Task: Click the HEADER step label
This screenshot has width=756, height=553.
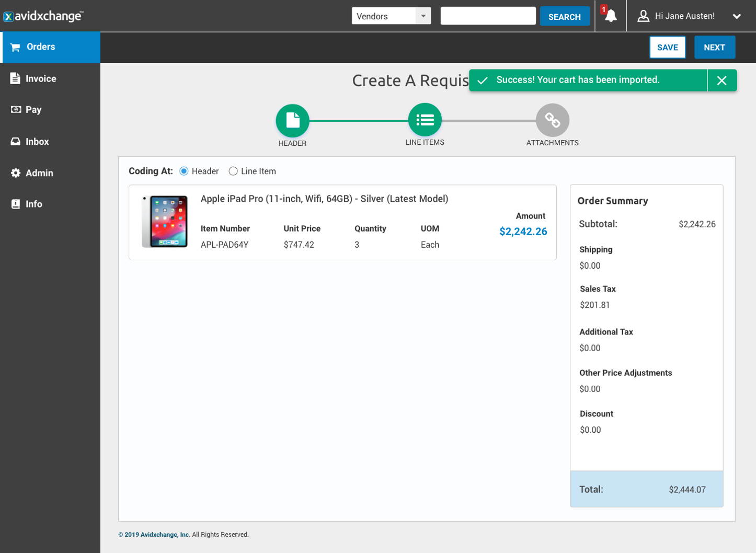Action: coord(292,143)
